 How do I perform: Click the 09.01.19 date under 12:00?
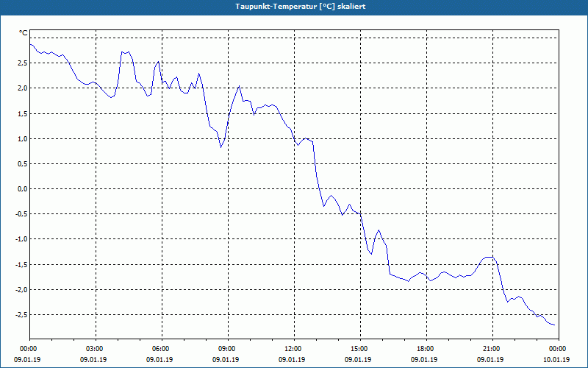(292, 360)
